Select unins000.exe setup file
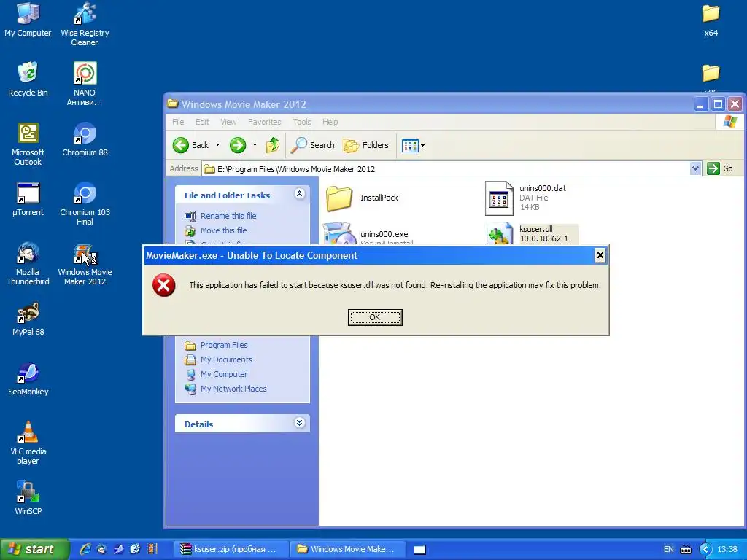This screenshot has height=560, width=747. click(368, 234)
